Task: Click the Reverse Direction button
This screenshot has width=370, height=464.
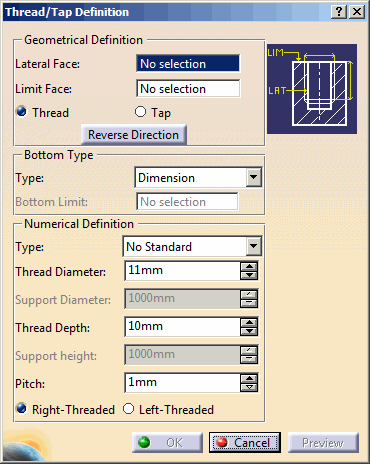Action: 134,135
